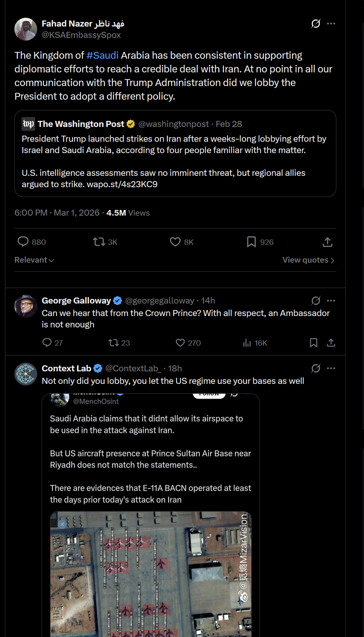Open the #Saudi hashtag link

(x=102, y=55)
